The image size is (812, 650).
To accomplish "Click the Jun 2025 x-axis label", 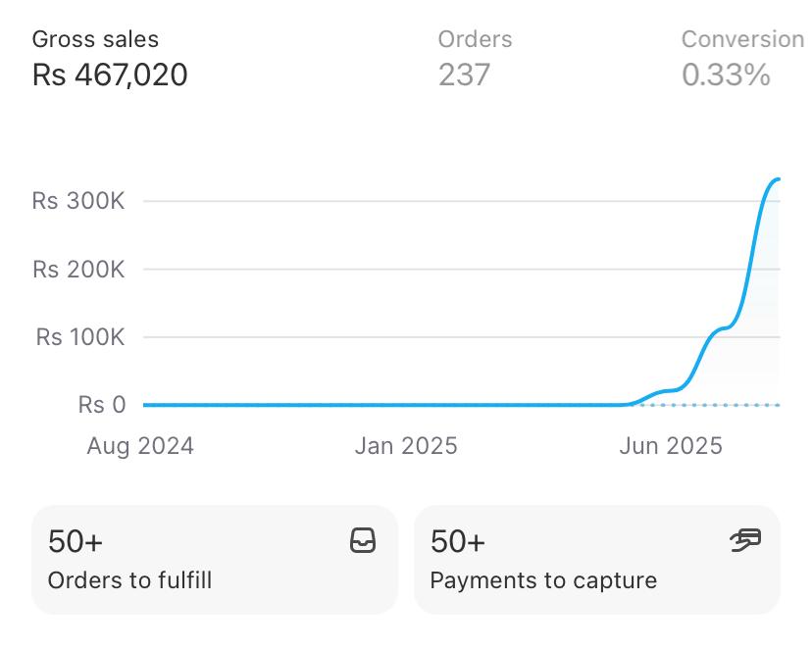I will coord(671,446).
